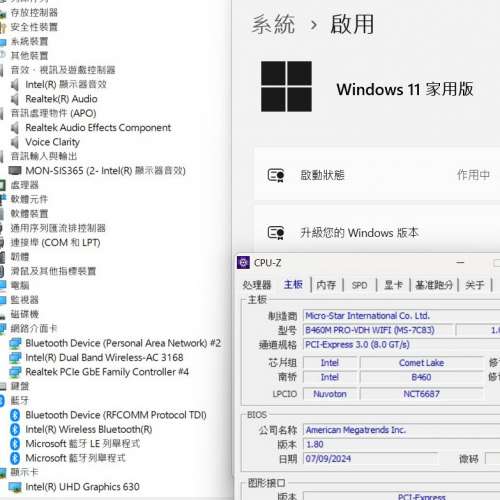
Task: Open the 关于 tab in CPU-Z
Action: click(x=475, y=285)
